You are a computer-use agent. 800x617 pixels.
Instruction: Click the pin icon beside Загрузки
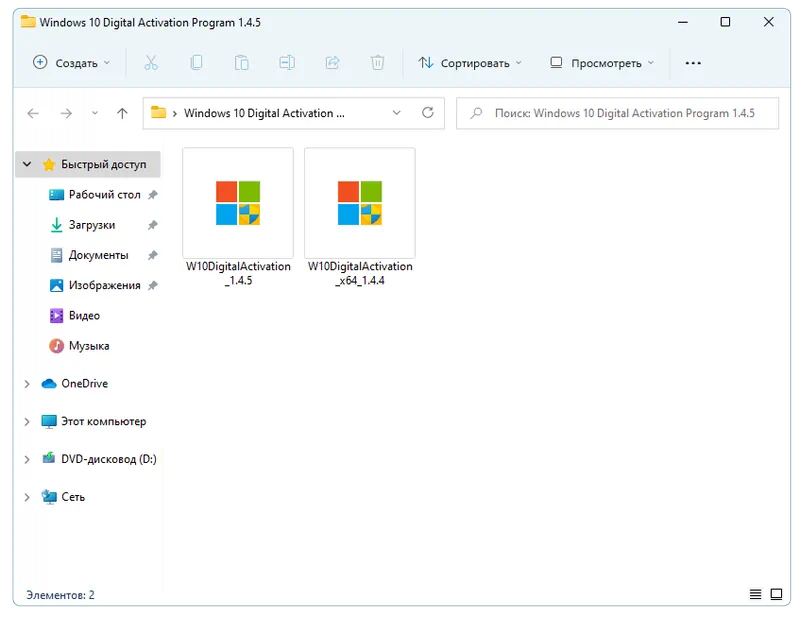(x=153, y=225)
